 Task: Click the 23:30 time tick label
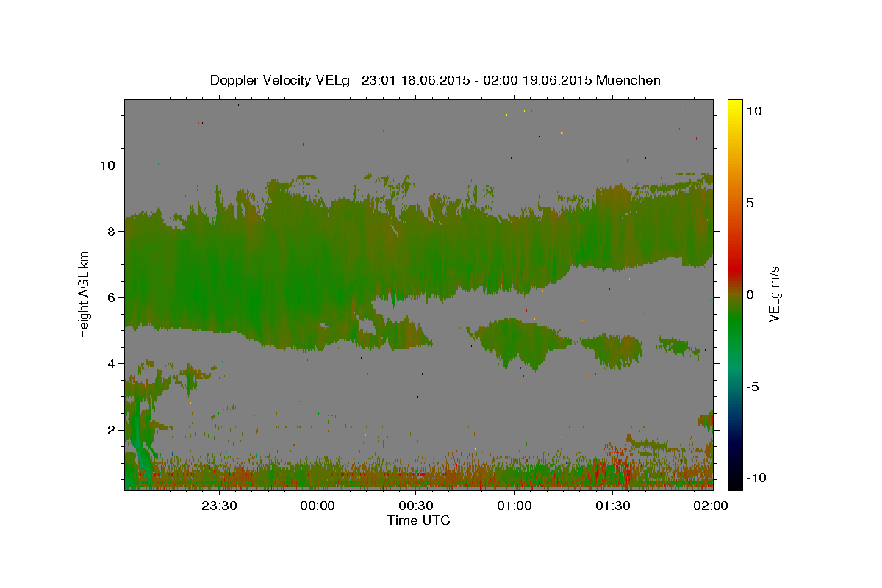tap(219, 506)
